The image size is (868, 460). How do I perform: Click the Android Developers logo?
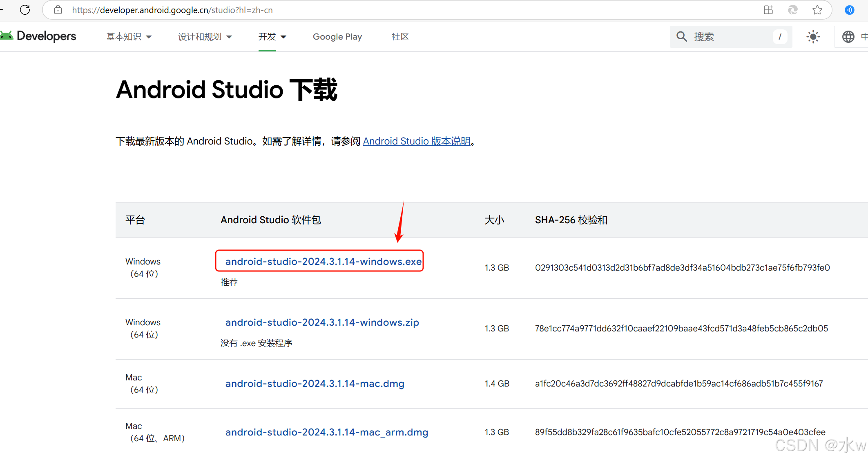(38, 36)
